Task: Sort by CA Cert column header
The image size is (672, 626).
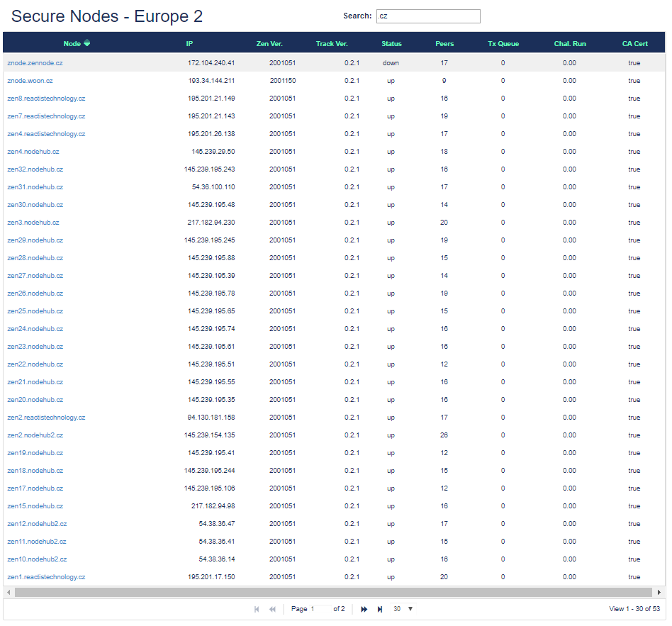Action: click(x=634, y=44)
